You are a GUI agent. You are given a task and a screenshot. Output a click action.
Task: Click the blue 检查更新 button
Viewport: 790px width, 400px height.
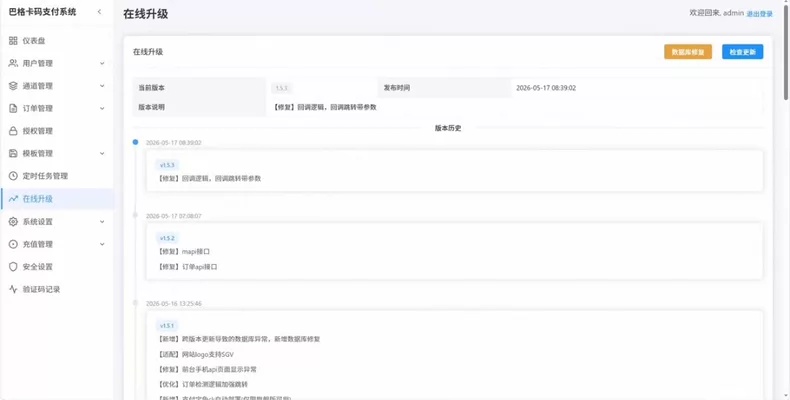tap(742, 52)
